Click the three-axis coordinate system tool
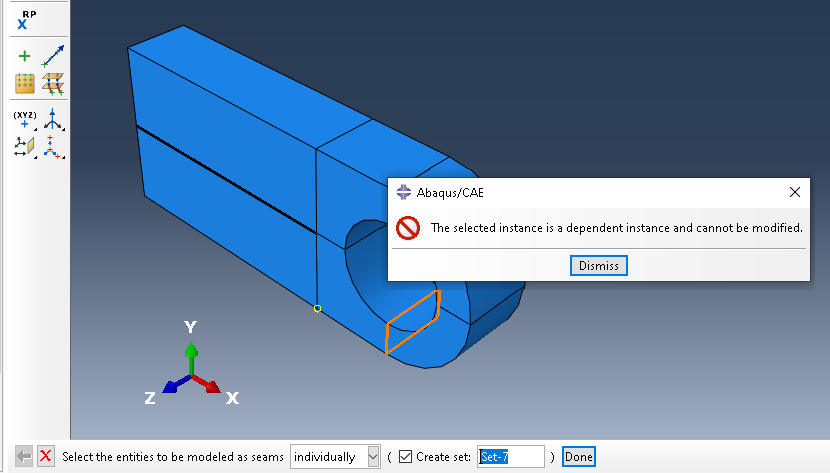This screenshot has height=473, width=830. point(53,120)
